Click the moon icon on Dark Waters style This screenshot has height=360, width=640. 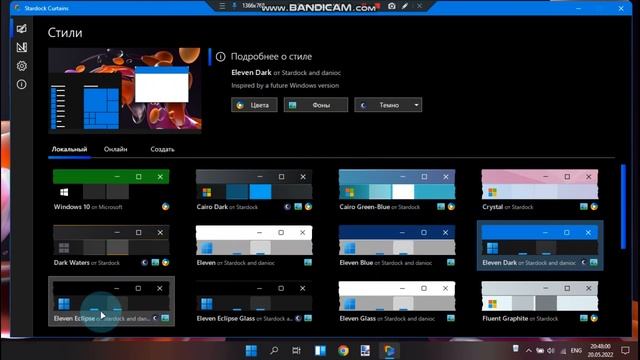point(145,262)
